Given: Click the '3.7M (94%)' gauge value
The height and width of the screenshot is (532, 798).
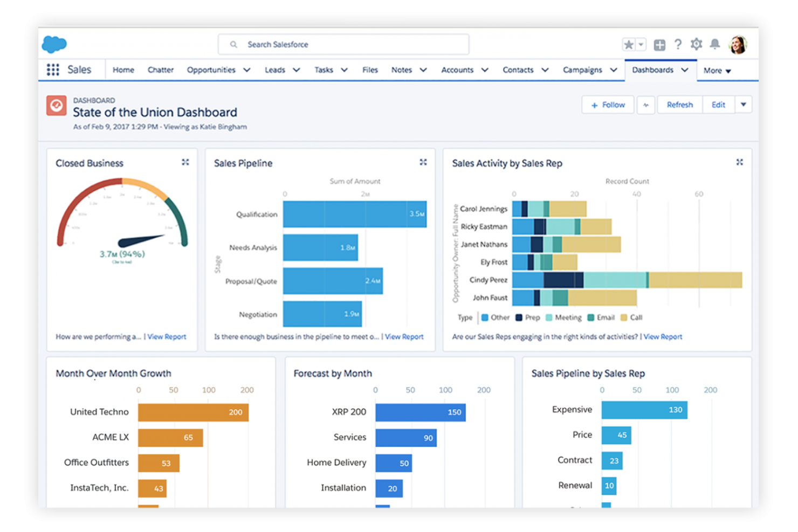Looking at the screenshot, I should click(x=122, y=254).
